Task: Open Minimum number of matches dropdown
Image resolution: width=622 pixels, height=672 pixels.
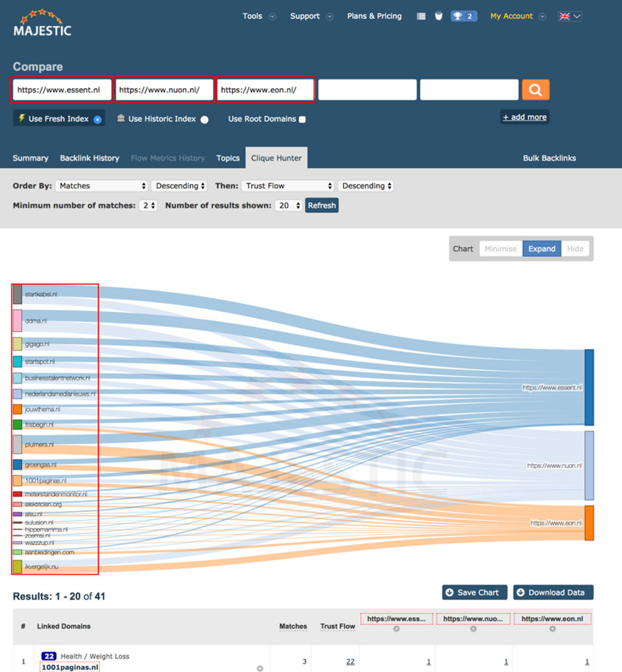Action: pyautogui.click(x=148, y=205)
